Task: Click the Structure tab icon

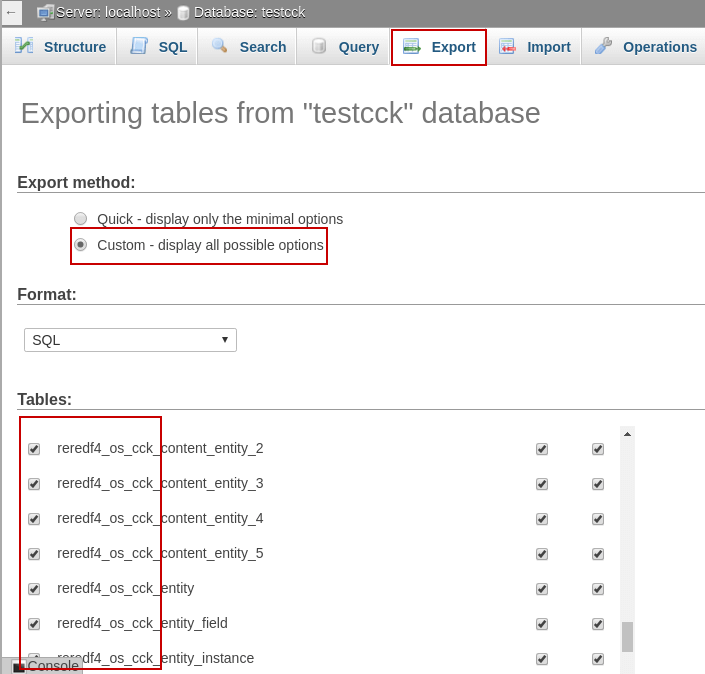Action: click(x=24, y=46)
